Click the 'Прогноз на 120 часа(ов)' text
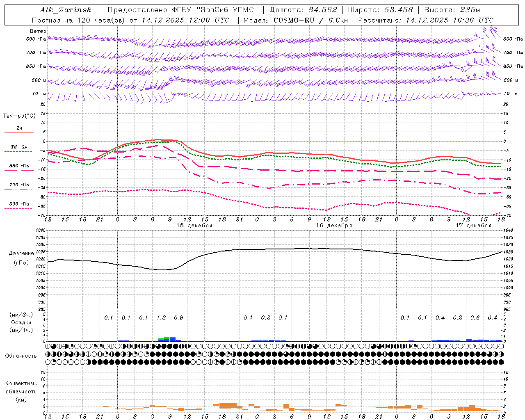Viewport: 525px width, 420px height. [x=79, y=20]
